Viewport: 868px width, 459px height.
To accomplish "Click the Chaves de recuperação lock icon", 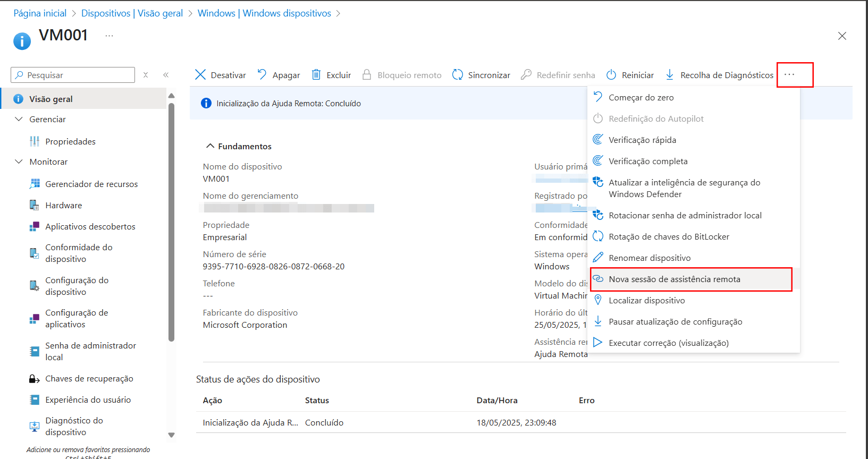I will click(35, 379).
